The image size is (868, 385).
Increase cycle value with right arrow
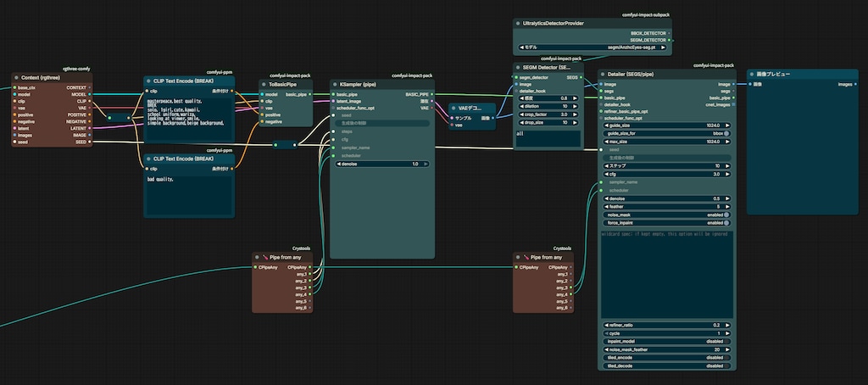(726, 333)
